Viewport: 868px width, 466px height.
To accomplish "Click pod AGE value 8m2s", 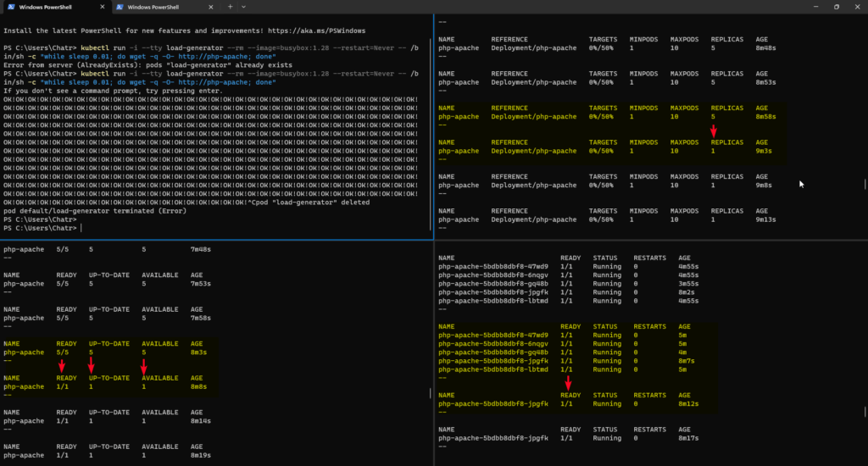I will click(x=687, y=292).
